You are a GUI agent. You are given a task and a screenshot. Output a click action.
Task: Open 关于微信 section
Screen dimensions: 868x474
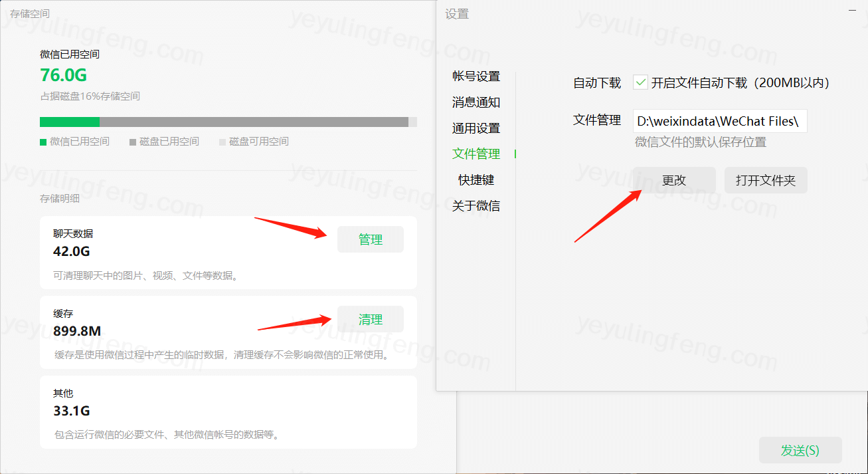click(x=476, y=206)
